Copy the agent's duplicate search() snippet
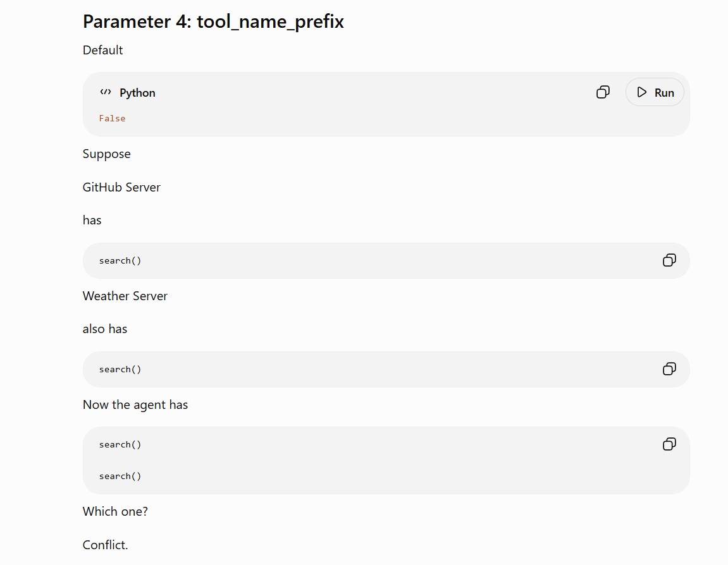728x565 pixels. [x=669, y=444]
